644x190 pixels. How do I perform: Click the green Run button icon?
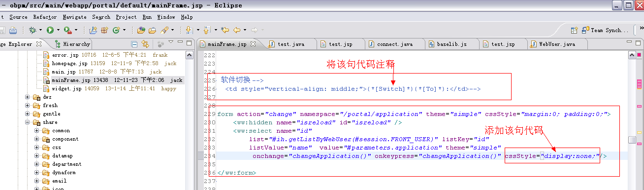tap(50, 30)
